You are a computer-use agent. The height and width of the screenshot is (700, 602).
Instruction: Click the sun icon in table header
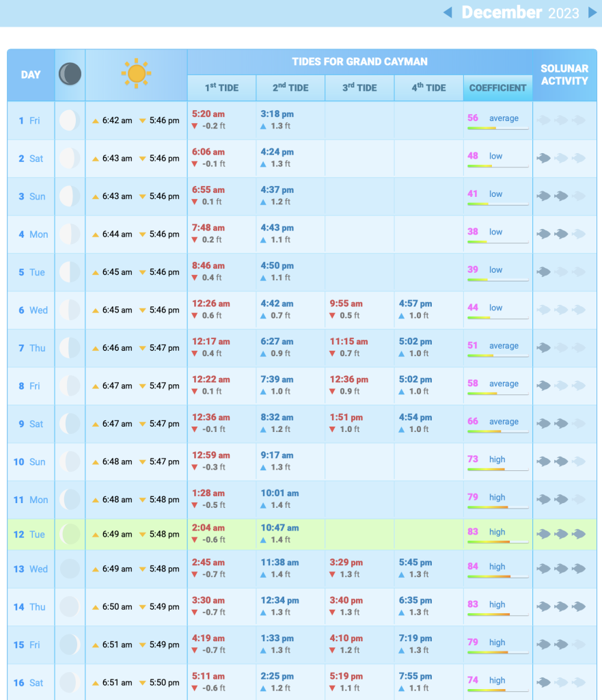136,74
